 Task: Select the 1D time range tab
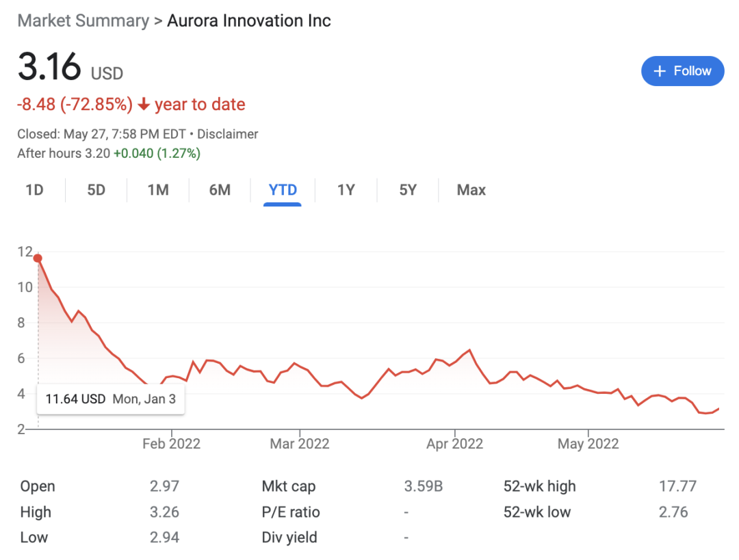[34, 190]
